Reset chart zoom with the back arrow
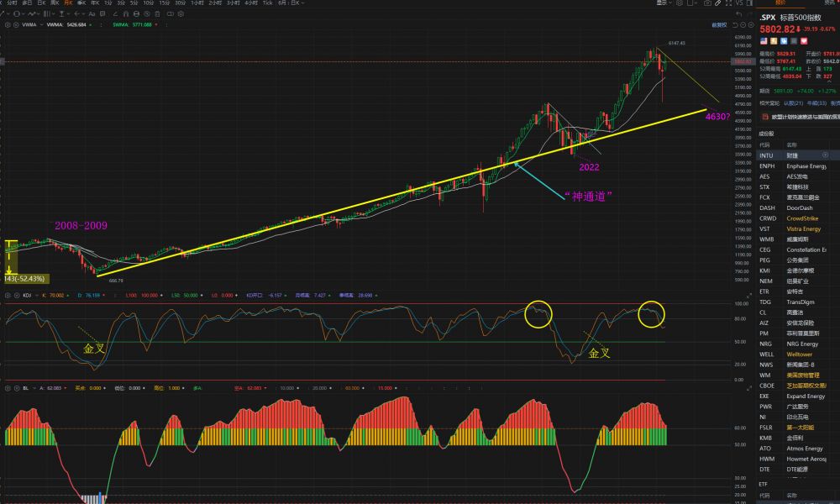The image size is (840, 504). pyautogui.click(x=735, y=24)
